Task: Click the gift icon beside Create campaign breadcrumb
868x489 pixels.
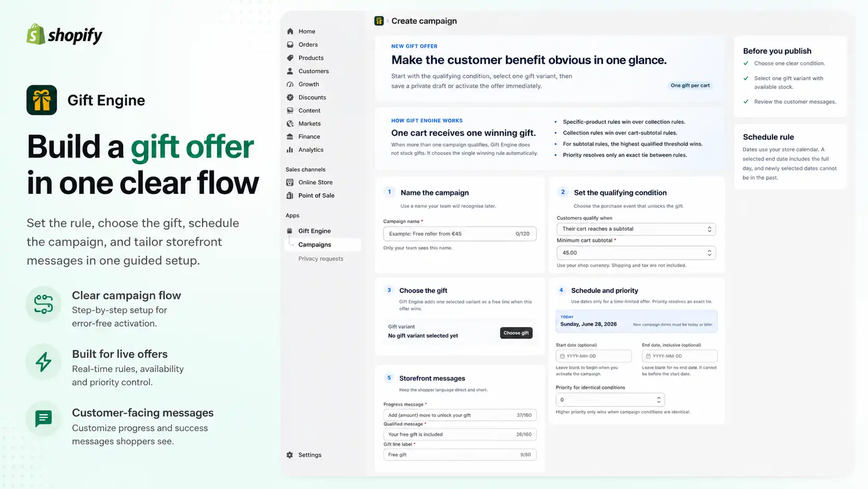Action: coord(379,21)
